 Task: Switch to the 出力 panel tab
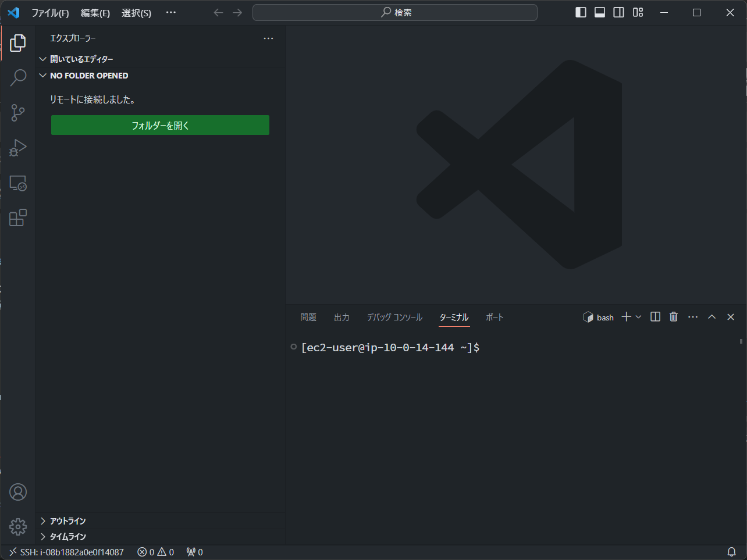click(342, 318)
